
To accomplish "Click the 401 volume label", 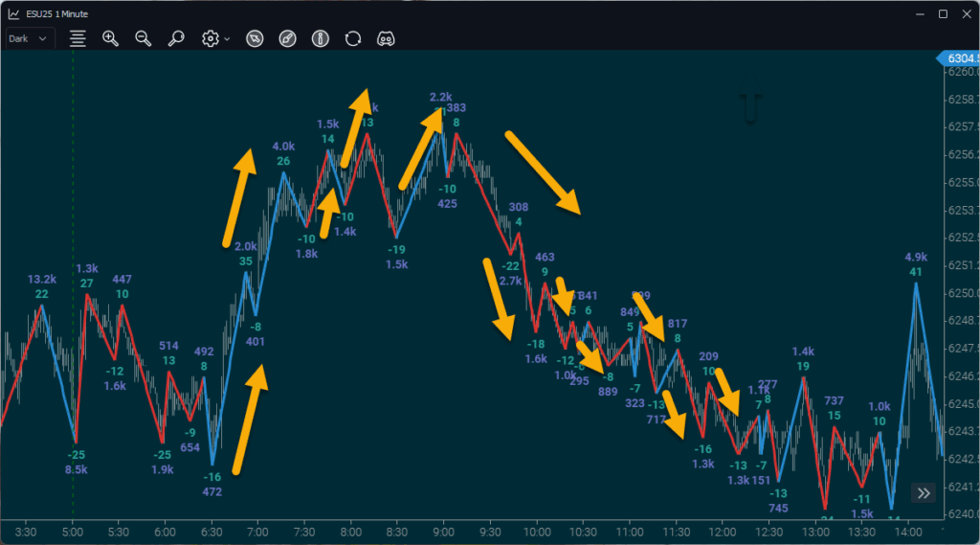I will [255, 342].
